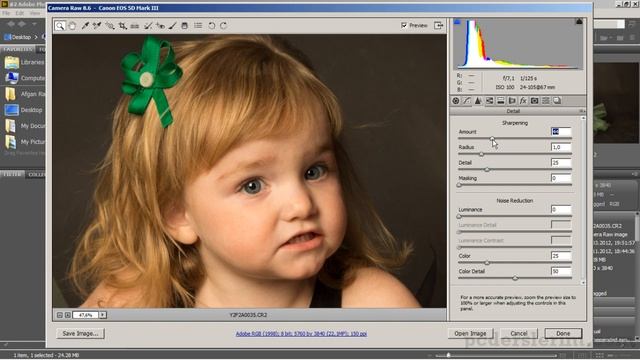Click the Sharpening Amount slider handle

[492, 139]
